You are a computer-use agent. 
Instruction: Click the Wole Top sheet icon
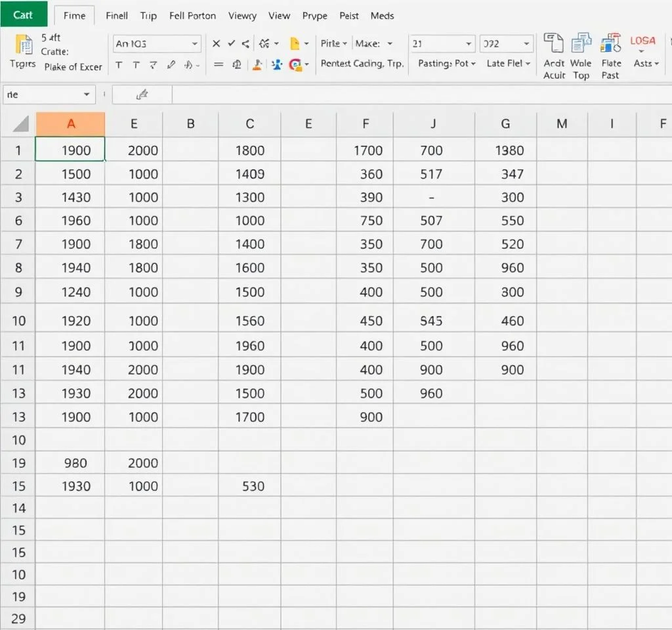point(581,44)
